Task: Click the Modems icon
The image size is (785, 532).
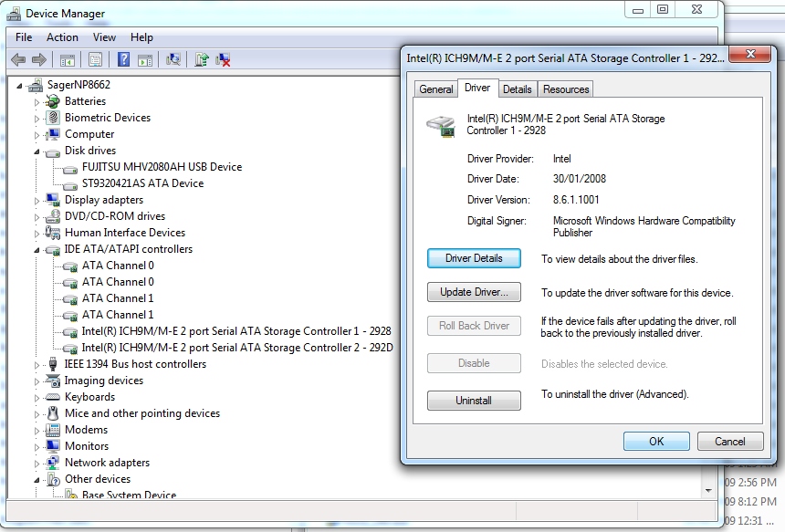Action: pyautogui.click(x=53, y=430)
